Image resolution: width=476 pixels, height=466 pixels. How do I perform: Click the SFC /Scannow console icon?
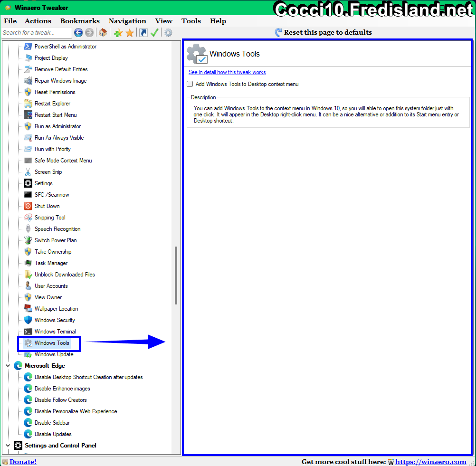[x=28, y=195]
